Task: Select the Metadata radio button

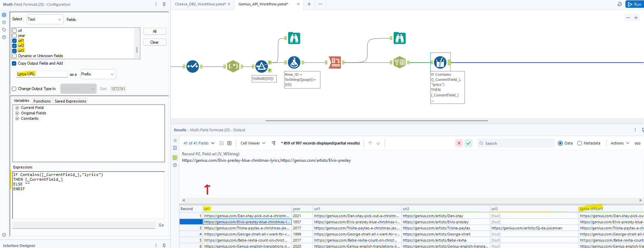Action: [579, 143]
